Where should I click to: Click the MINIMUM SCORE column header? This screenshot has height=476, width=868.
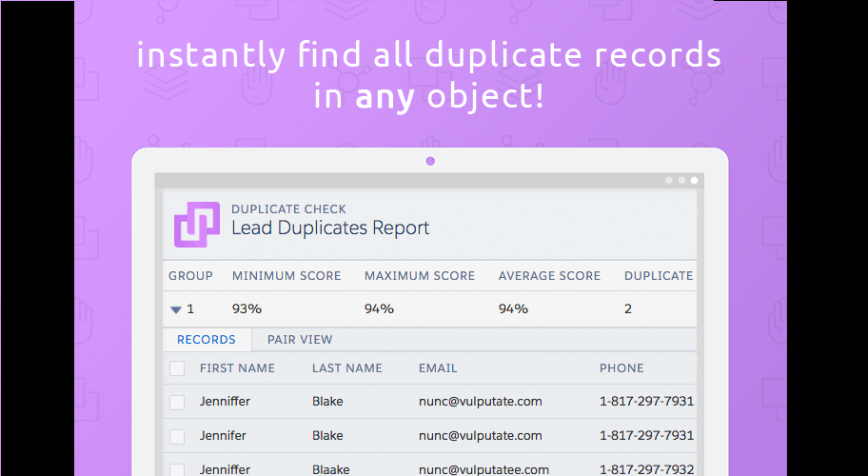coord(286,276)
